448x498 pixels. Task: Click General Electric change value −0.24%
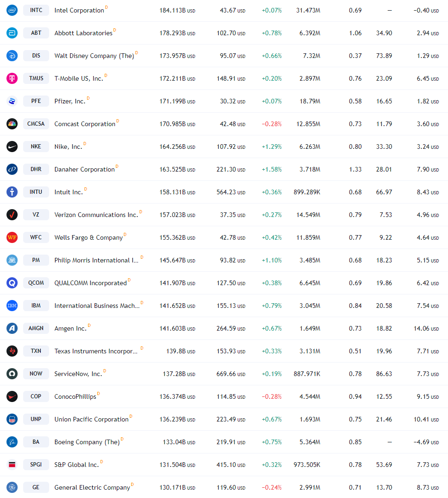[271, 487]
